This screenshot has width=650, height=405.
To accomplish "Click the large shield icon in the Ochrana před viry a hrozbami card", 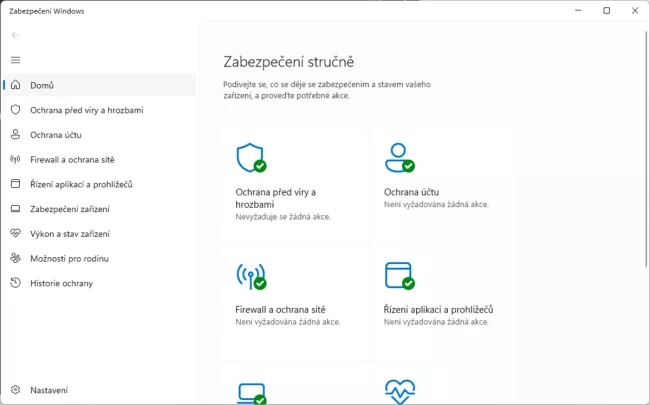I will 251,158.
